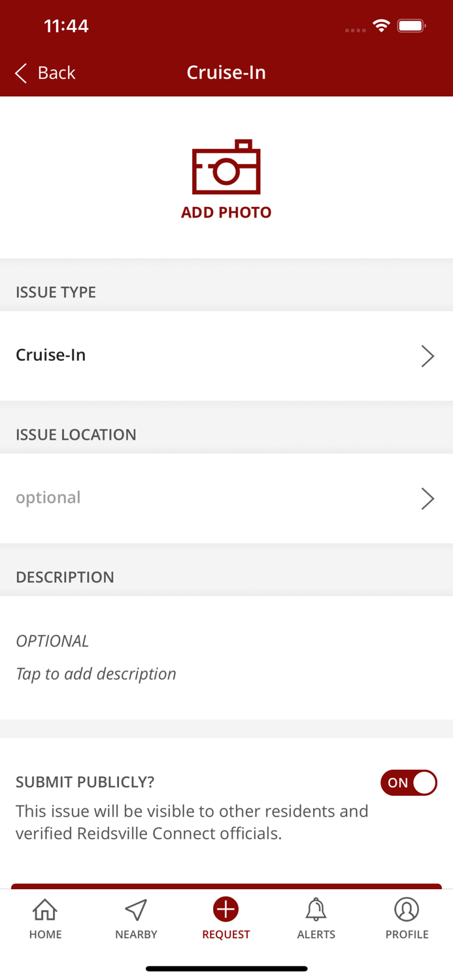Switch to the ALERTS tab label
The height and width of the screenshot is (980, 453).
point(316,934)
